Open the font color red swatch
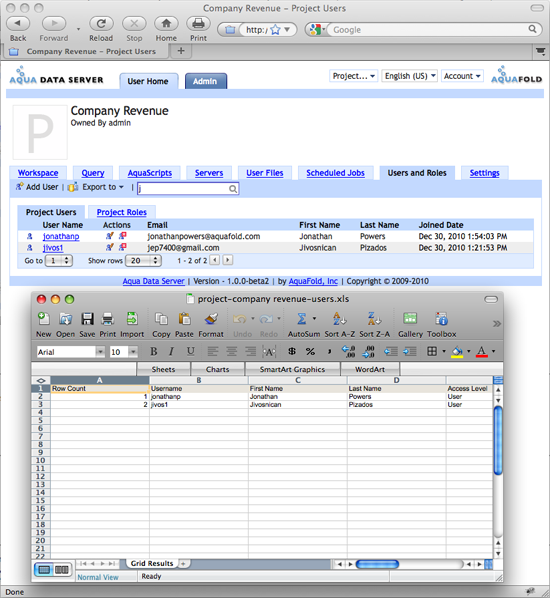This screenshot has height=598, width=550. point(482,351)
